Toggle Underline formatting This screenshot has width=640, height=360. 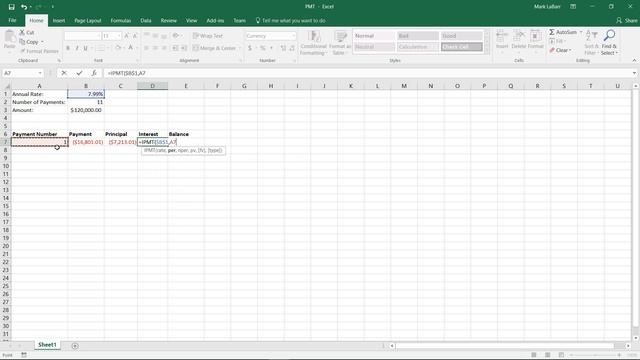(86, 48)
